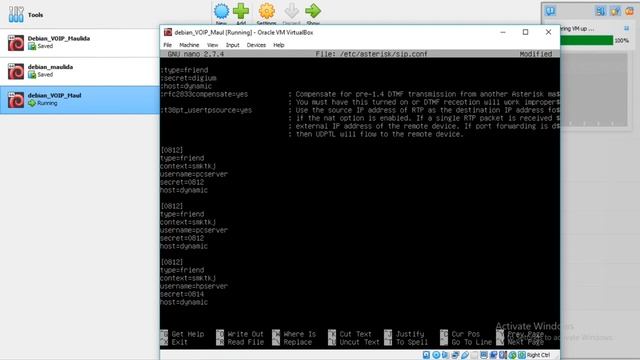The width and height of the screenshot is (640, 360).
Task: Open Settings via the orange gear icon
Action: [x=267, y=11]
